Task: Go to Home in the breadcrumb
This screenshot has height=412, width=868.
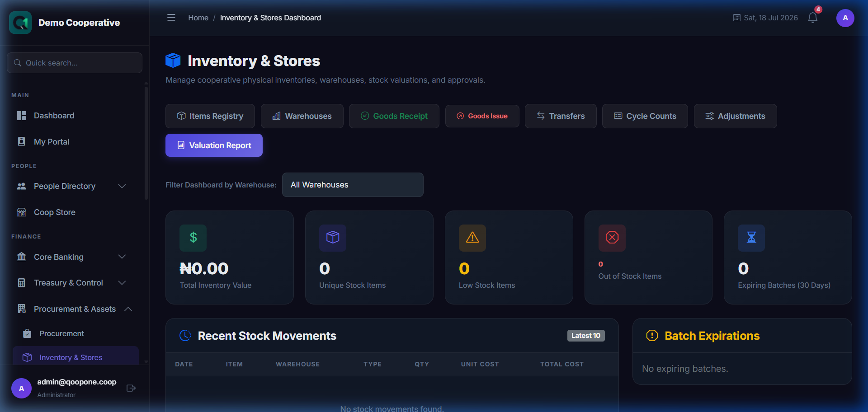Action: 198,18
